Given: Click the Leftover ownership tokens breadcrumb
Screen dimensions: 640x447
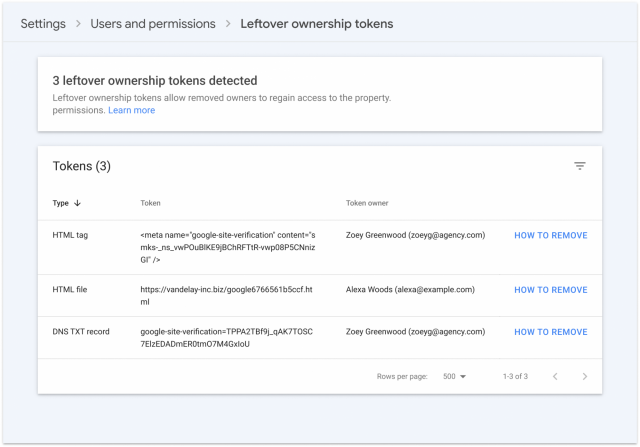Looking at the screenshot, I should pos(316,23).
